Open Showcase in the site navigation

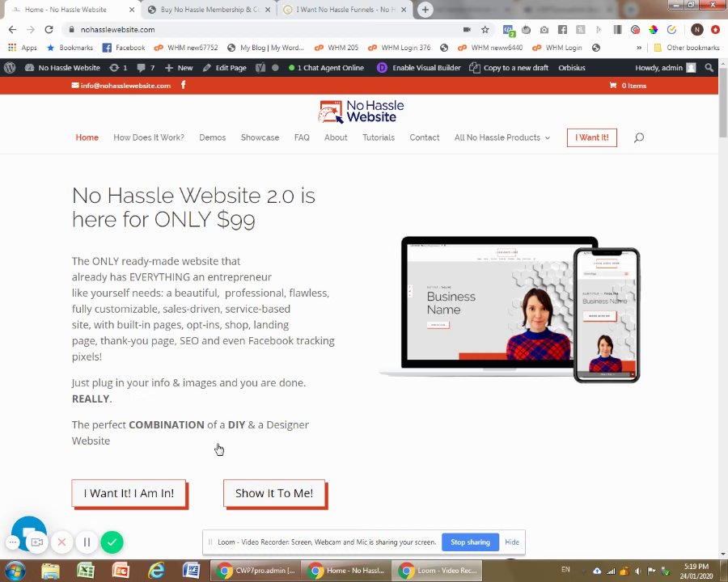click(x=260, y=137)
